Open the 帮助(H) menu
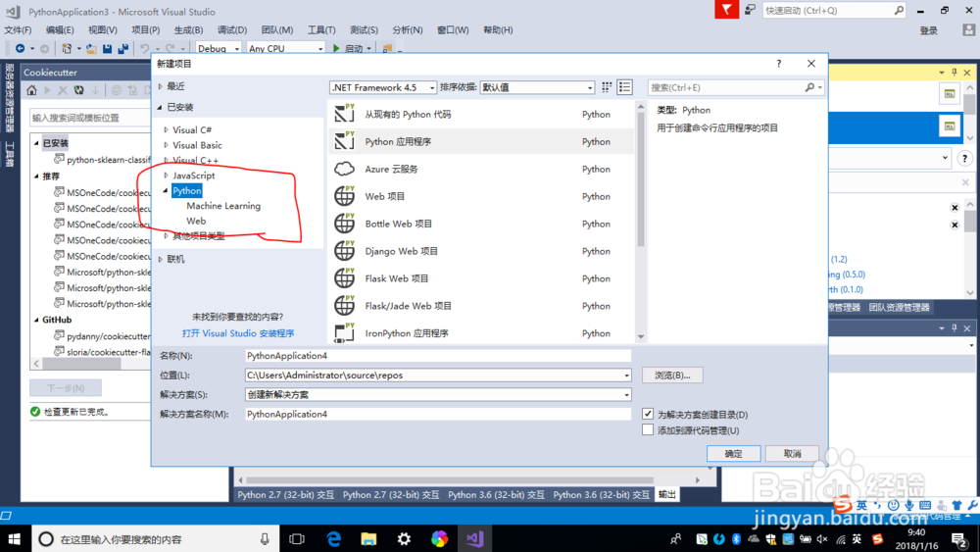Image resolution: width=980 pixels, height=552 pixels. tap(498, 30)
